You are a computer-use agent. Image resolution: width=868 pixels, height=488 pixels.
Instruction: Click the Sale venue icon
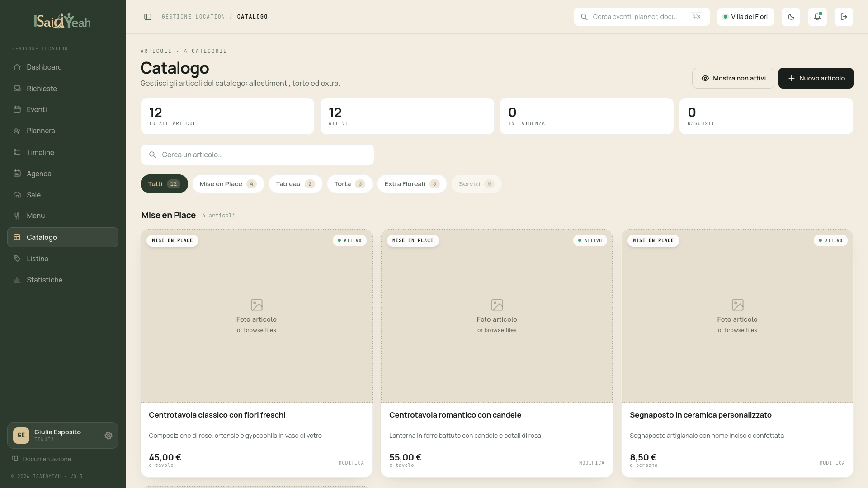17,195
